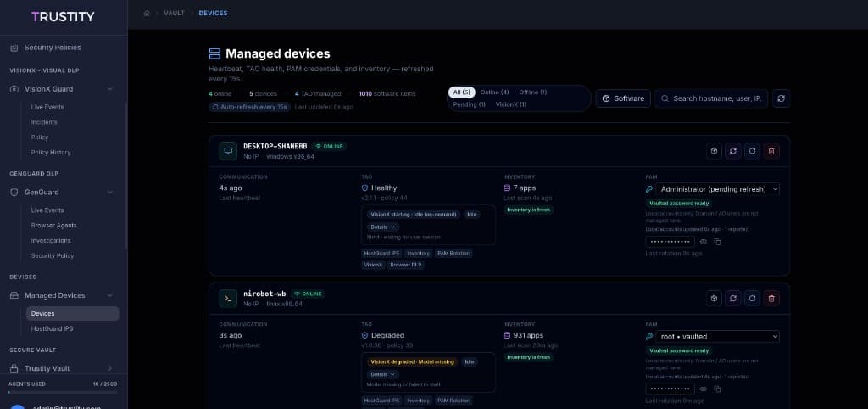868x409 pixels.
Task: Click the TRUSTITY logo
Action: coord(63,17)
